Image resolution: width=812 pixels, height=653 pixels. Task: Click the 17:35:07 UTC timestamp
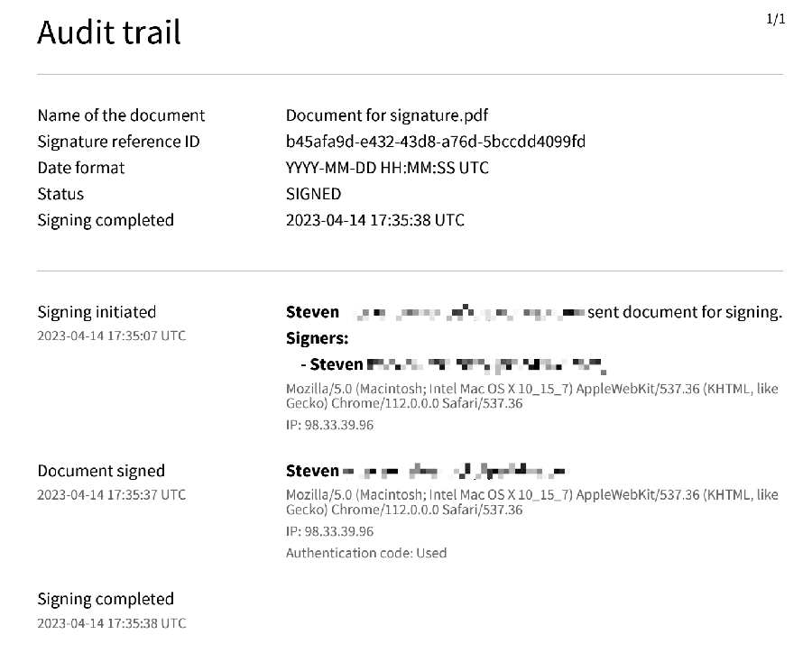[111, 336]
